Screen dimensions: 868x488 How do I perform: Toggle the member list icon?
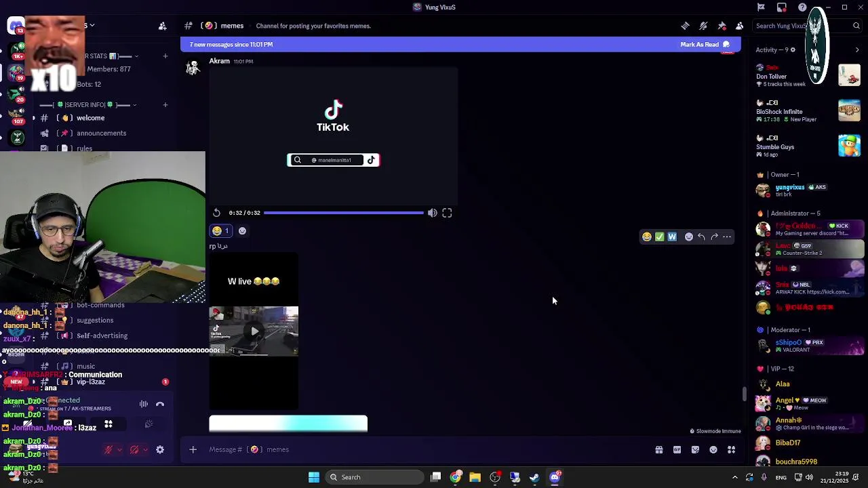point(739,26)
